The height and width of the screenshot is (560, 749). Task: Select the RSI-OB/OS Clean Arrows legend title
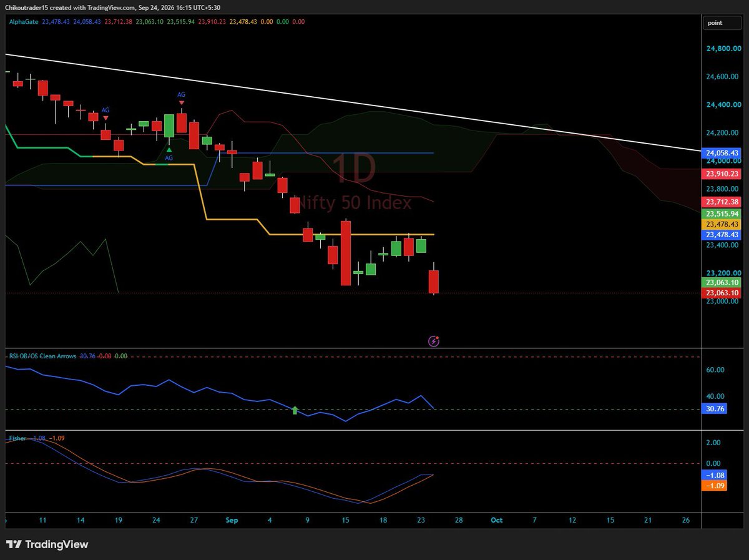(x=42, y=356)
